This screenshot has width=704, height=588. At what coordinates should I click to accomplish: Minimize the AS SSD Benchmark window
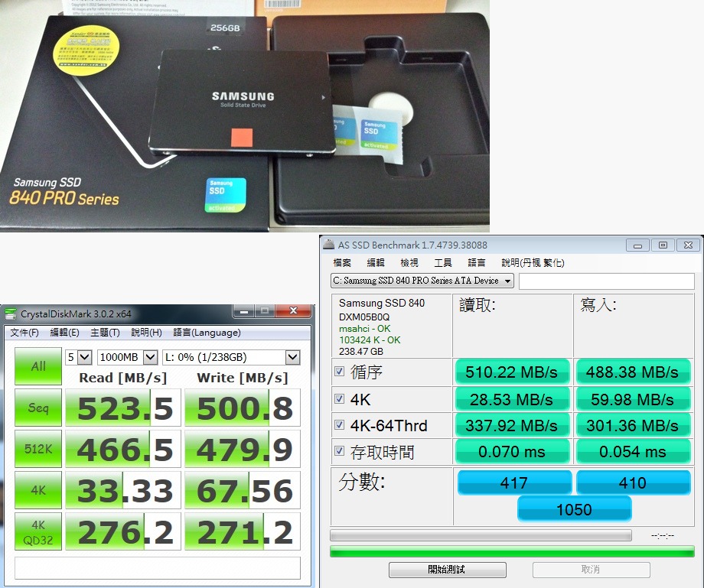point(637,245)
